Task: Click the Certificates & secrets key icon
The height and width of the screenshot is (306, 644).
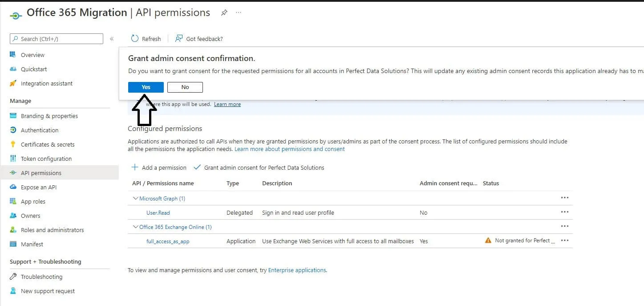Action: pos(13,144)
